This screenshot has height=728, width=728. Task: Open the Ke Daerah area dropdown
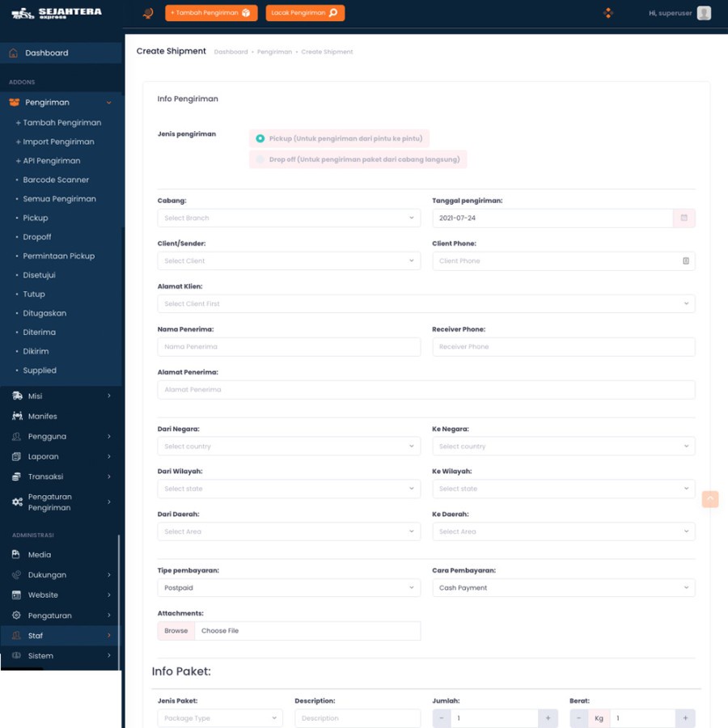(x=564, y=531)
